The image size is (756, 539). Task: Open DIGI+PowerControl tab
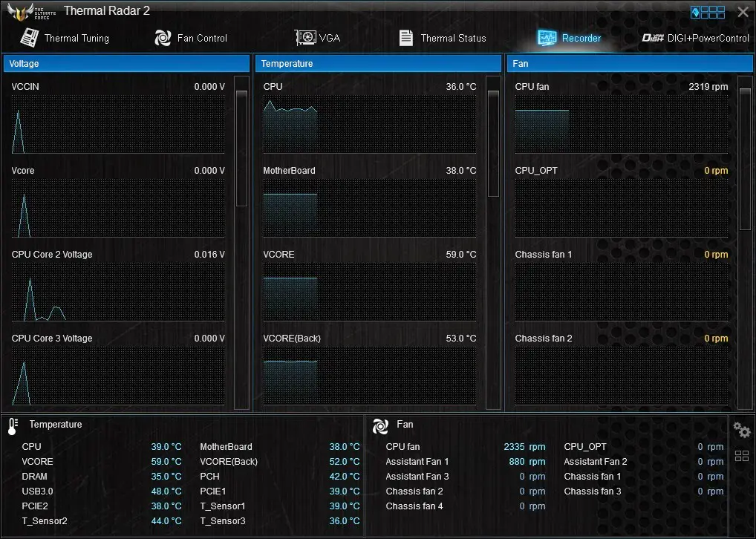coord(695,38)
